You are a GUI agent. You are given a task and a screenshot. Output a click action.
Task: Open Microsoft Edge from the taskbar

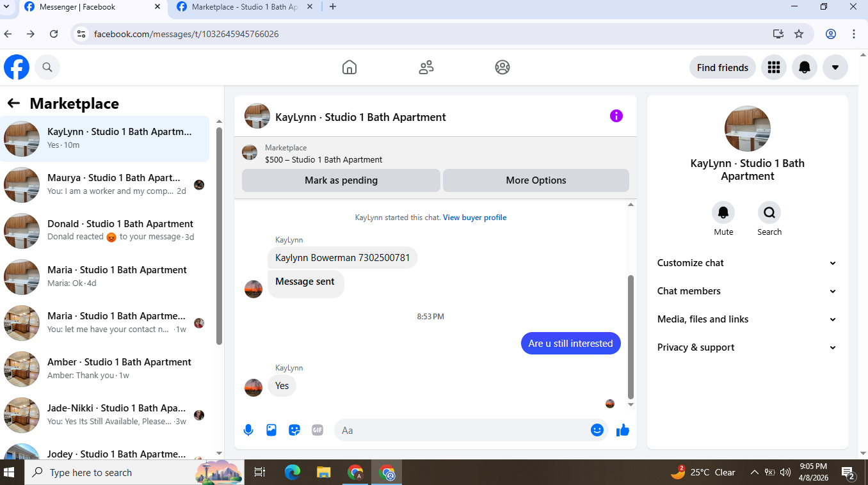tap(293, 472)
